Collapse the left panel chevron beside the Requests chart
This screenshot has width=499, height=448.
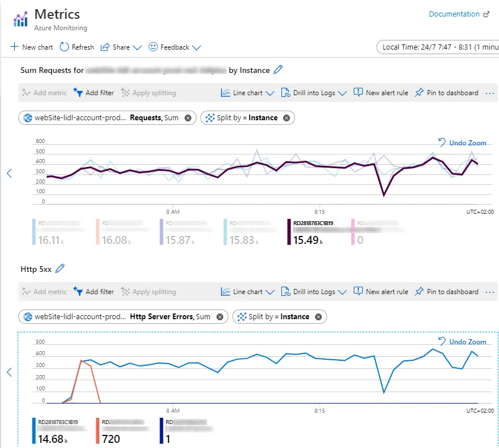click(x=9, y=173)
